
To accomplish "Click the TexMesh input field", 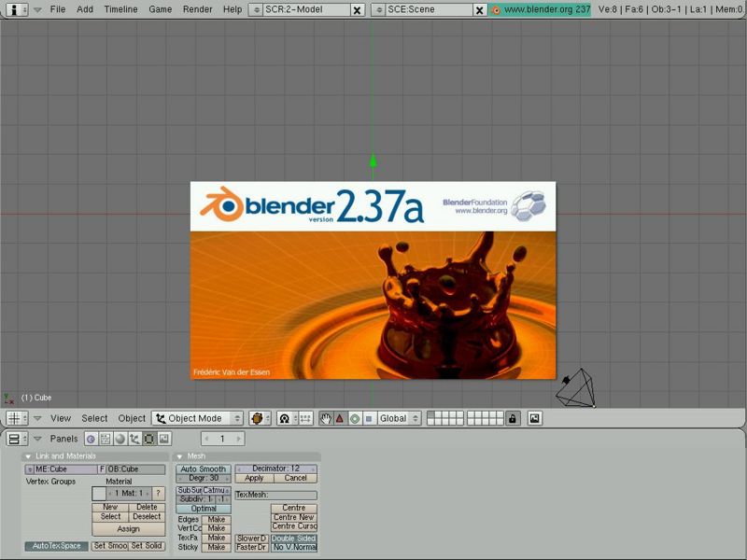I will click(x=275, y=495).
